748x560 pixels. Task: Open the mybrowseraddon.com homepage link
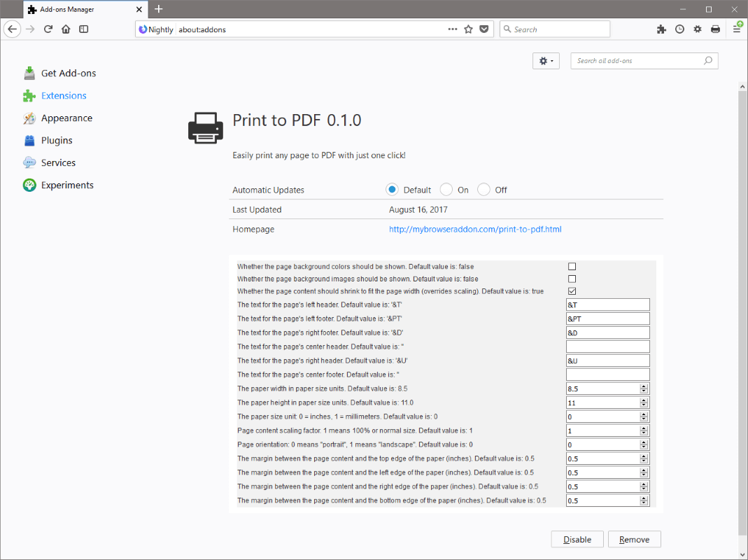[475, 229]
